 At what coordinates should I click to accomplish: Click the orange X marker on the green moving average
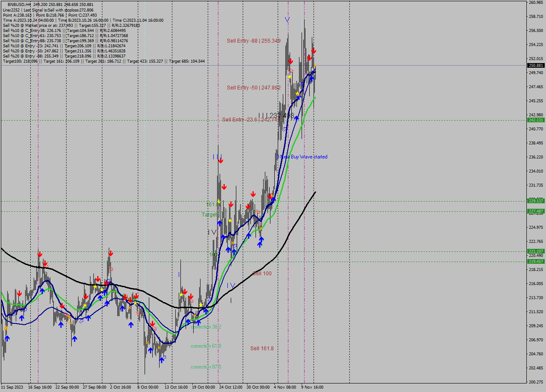[x=261, y=228]
